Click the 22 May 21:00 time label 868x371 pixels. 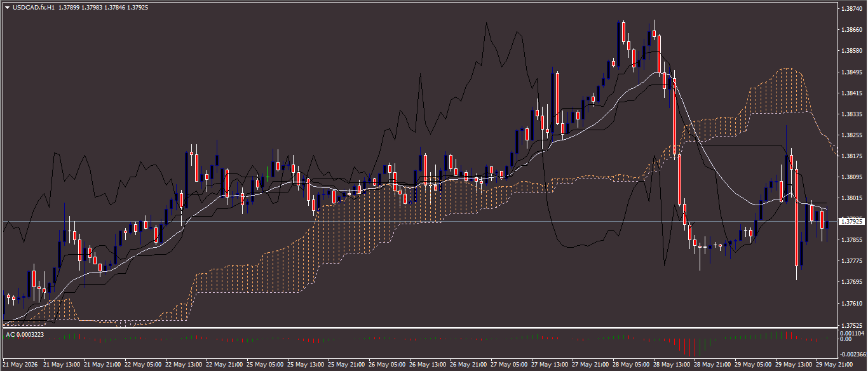click(224, 365)
